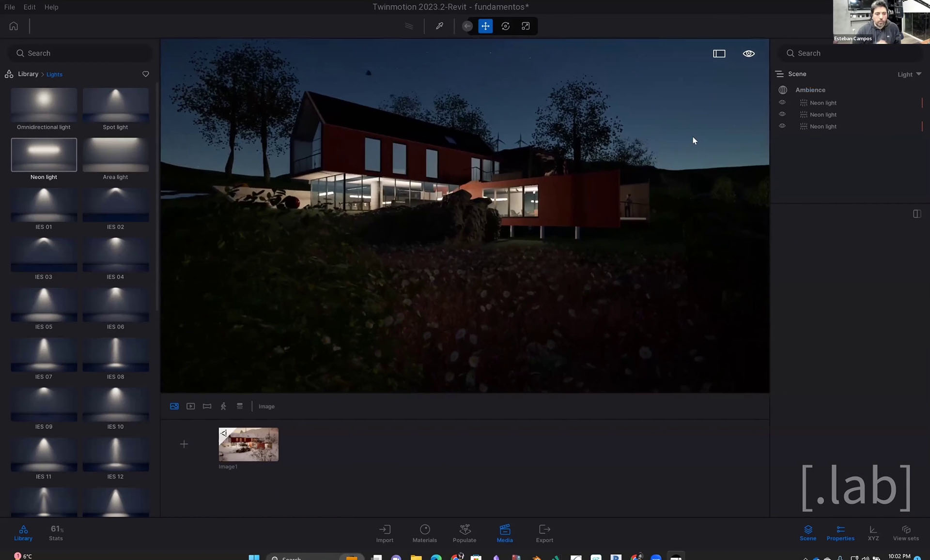Open the Light filter dropdown
The height and width of the screenshot is (560, 930).
(x=909, y=75)
